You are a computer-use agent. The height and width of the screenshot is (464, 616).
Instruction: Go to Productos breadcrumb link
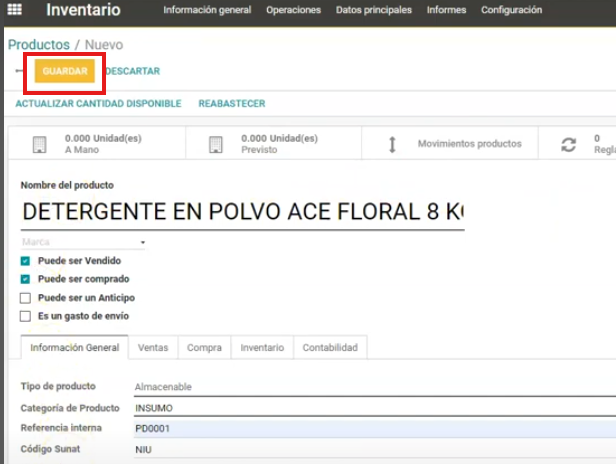(x=39, y=45)
